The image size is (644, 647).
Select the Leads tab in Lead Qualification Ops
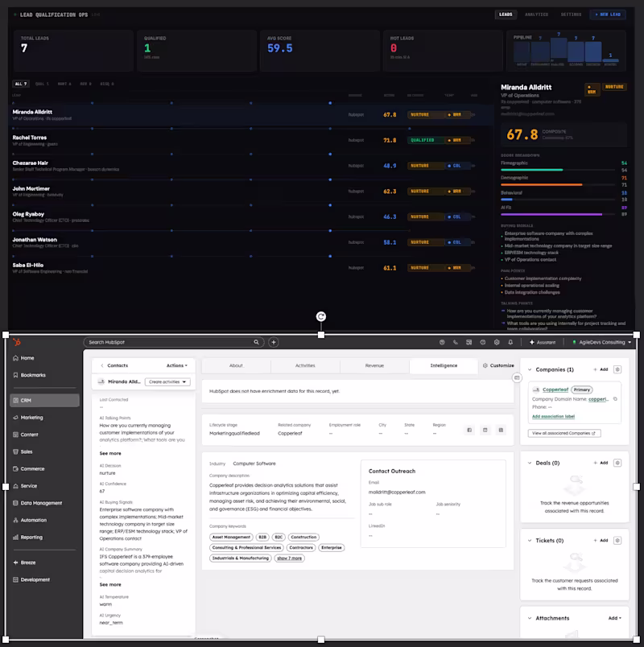coord(506,14)
